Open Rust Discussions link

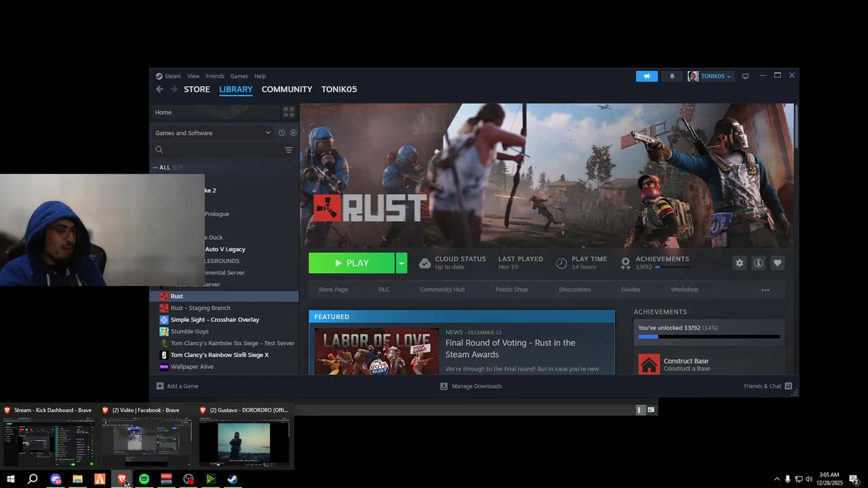575,289
